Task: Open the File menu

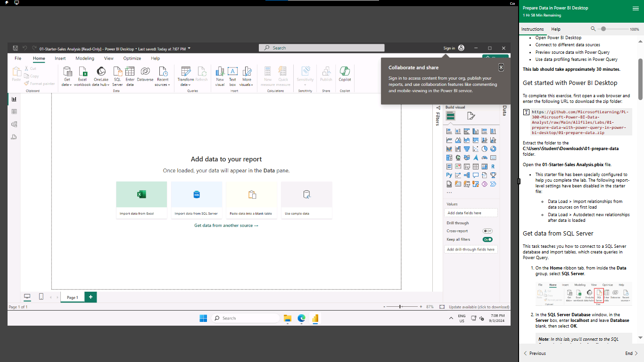Action: (18, 59)
